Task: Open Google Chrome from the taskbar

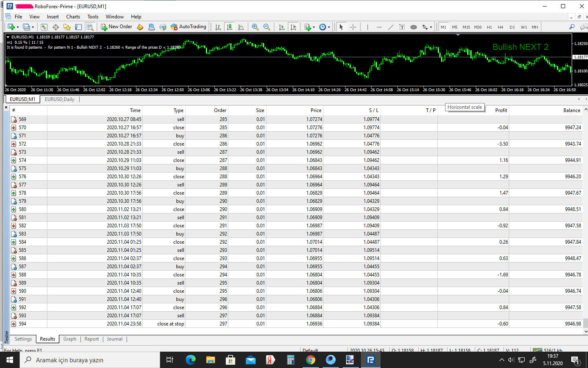Action: pos(311,360)
